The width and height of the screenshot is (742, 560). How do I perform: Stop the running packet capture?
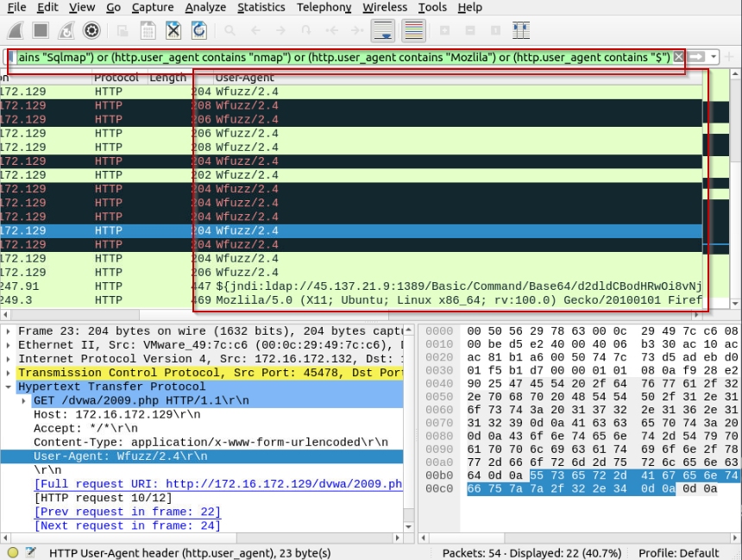[40, 30]
